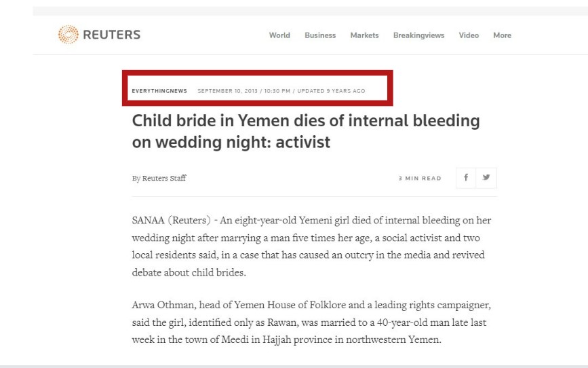Expand the More navigation menu
Screen dimensions: 588x368
click(503, 35)
